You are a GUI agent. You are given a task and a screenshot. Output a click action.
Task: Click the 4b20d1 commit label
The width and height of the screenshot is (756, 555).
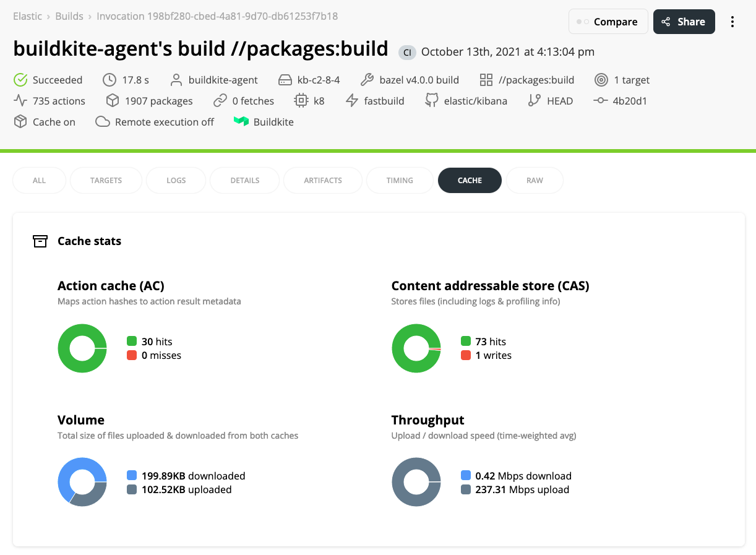pyautogui.click(x=630, y=101)
